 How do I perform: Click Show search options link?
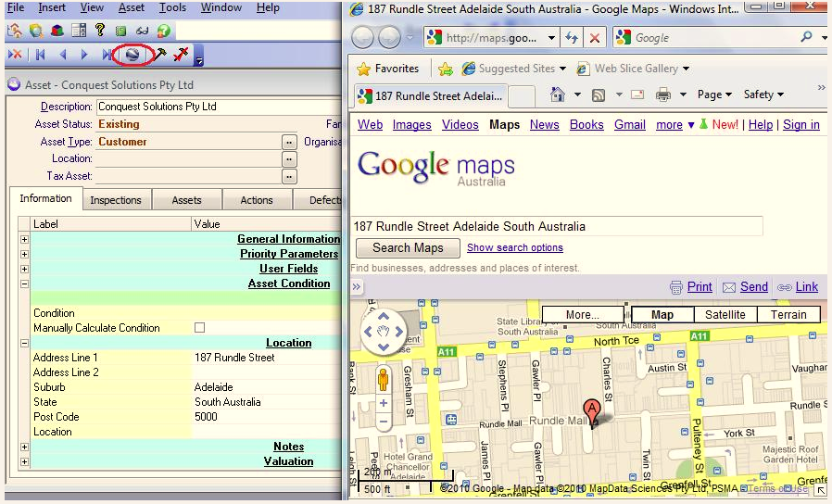(x=515, y=247)
